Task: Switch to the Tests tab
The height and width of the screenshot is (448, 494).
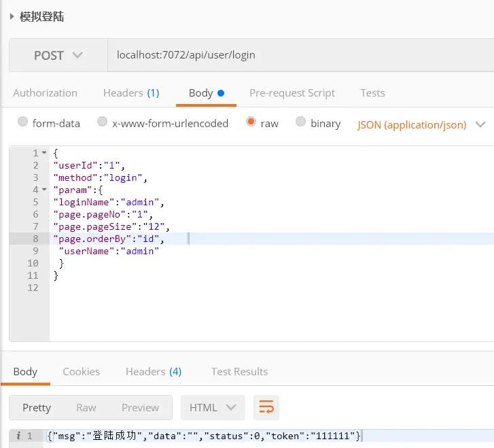Action: 372,93
